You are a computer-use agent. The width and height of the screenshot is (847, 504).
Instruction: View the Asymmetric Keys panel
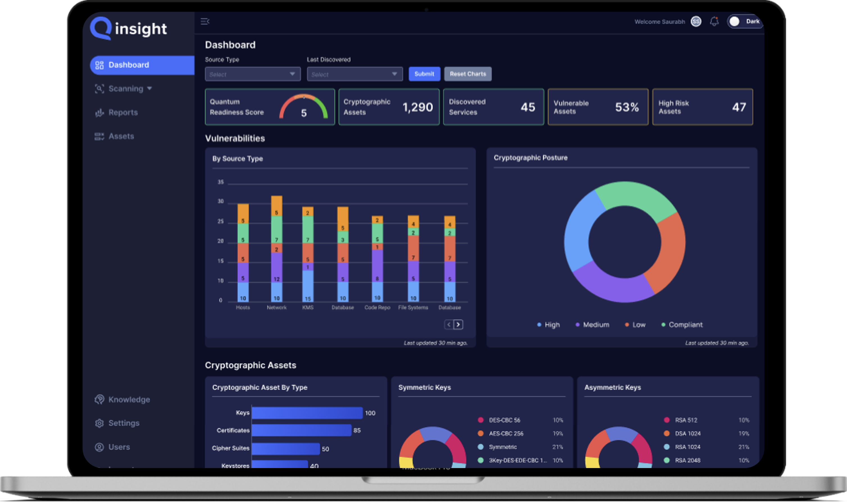(x=613, y=387)
